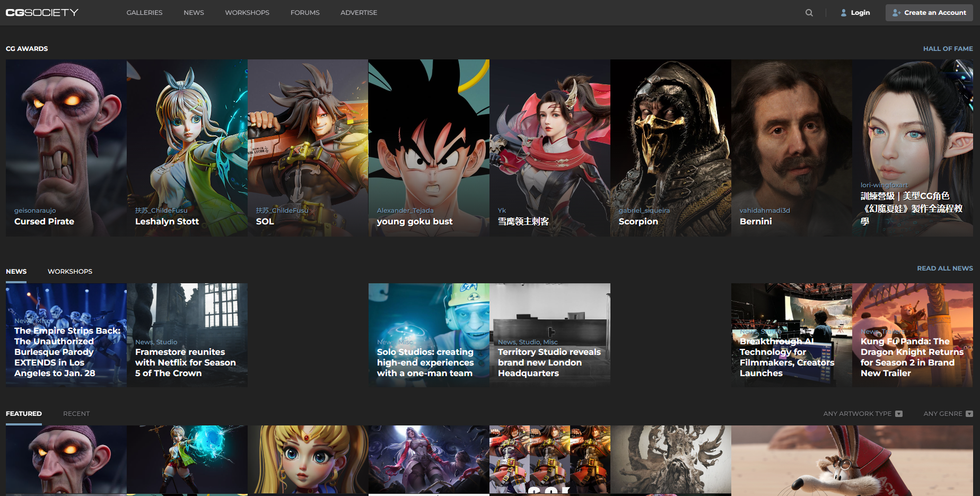Screen dimensions: 980x496
Task: Open the Cursed Pirate award artwork
Action: click(66, 147)
